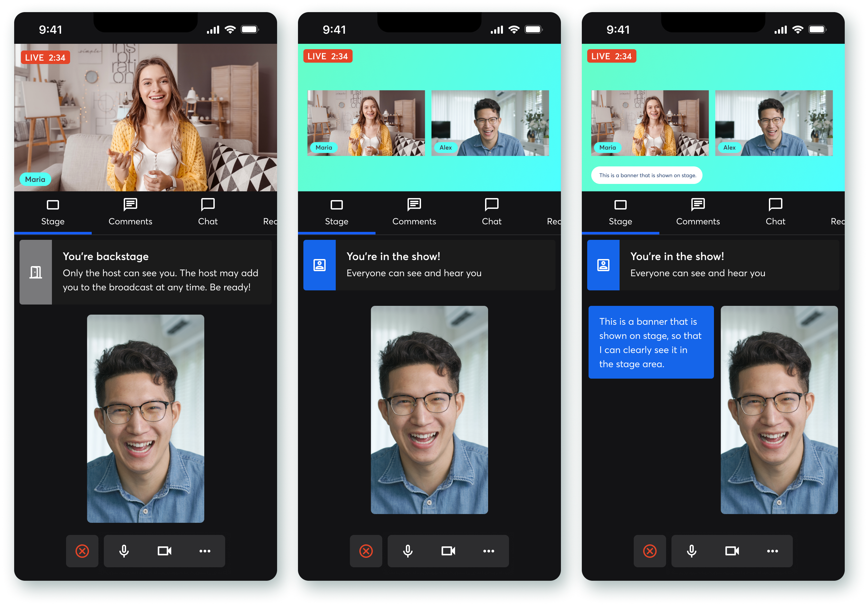
Task: Select Stage tab on the banner screen
Action: [x=620, y=212]
